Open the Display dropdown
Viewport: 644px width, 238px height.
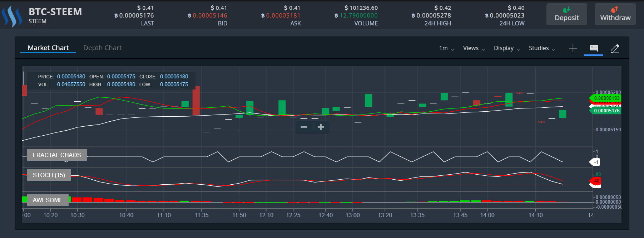click(507, 48)
